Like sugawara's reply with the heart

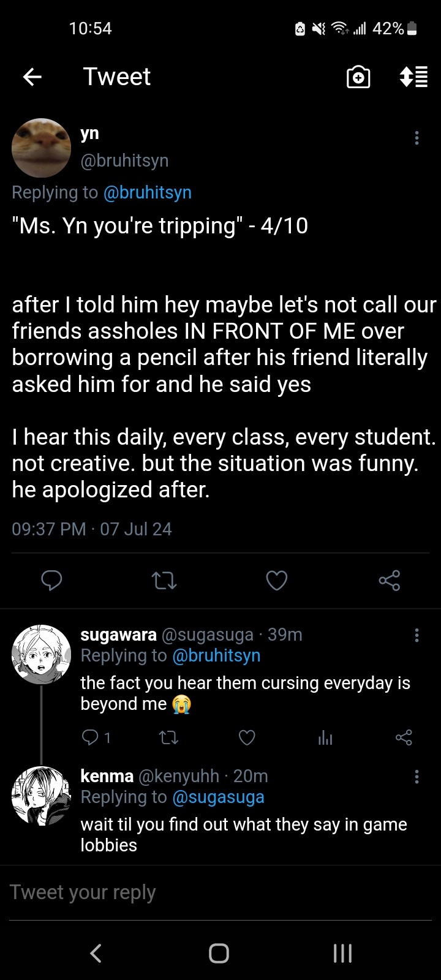point(247,737)
